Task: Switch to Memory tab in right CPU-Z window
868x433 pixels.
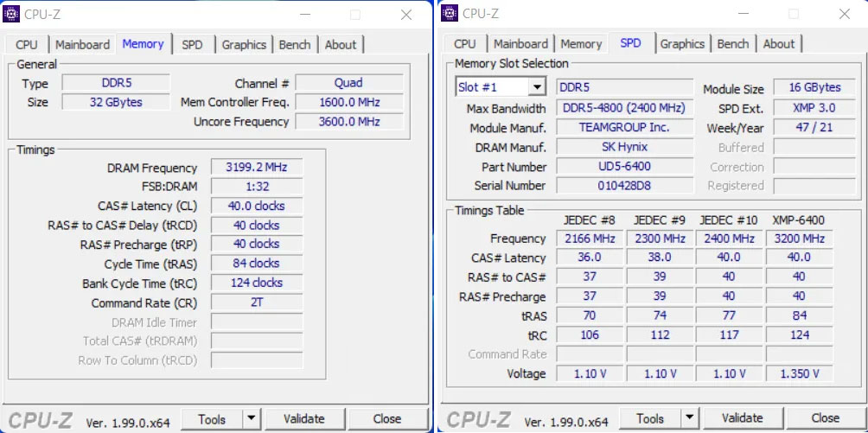Action: point(581,44)
